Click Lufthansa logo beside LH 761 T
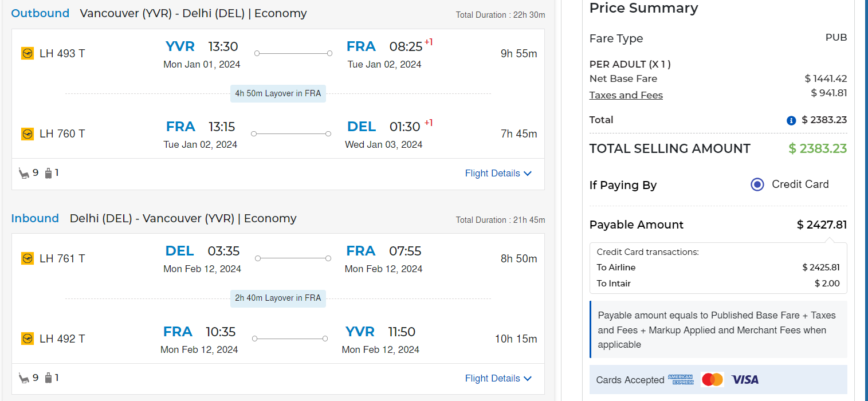 point(28,258)
